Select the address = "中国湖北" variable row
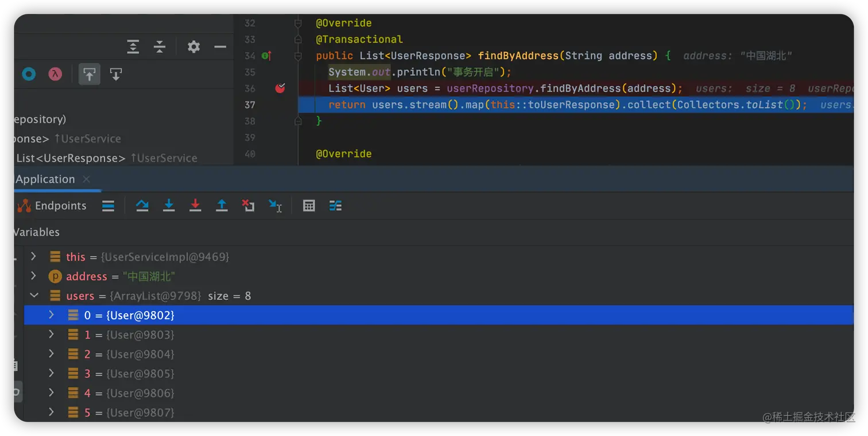 click(x=439, y=276)
